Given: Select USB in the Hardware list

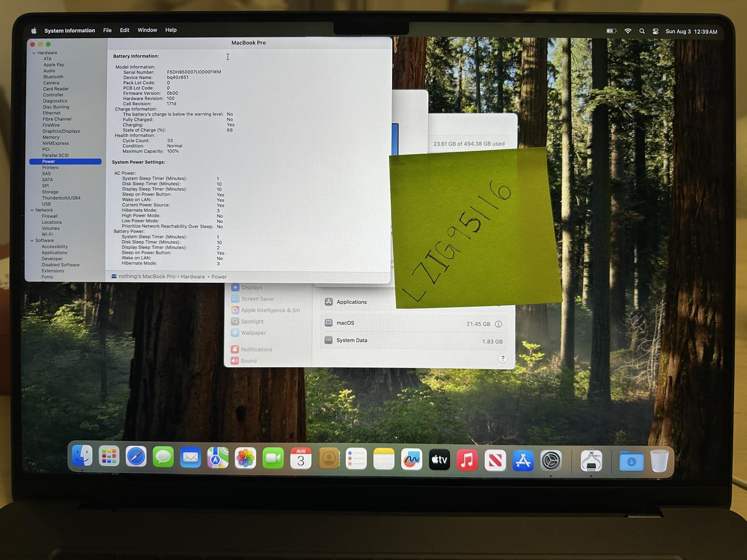Looking at the screenshot, I should coord(46,204).
